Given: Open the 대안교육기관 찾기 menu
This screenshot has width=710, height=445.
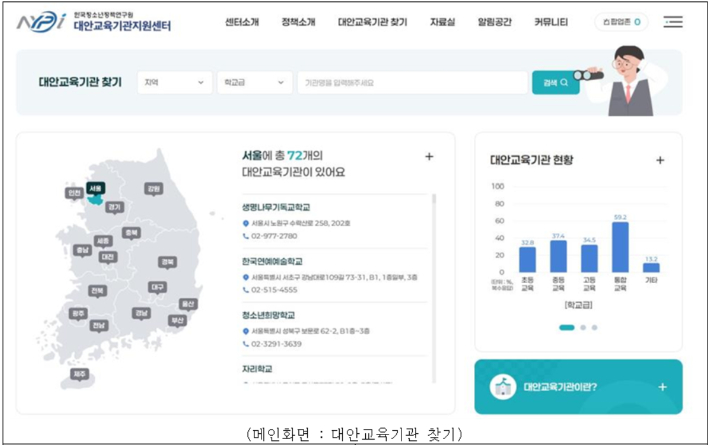Looking at the screenshot, I should pyautogui.click(x=373, y=22).
